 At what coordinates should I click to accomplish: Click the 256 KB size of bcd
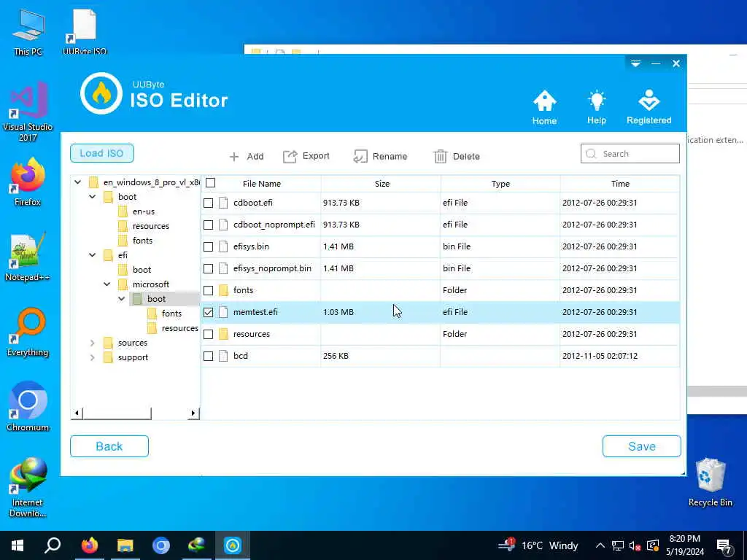[336, 356]
